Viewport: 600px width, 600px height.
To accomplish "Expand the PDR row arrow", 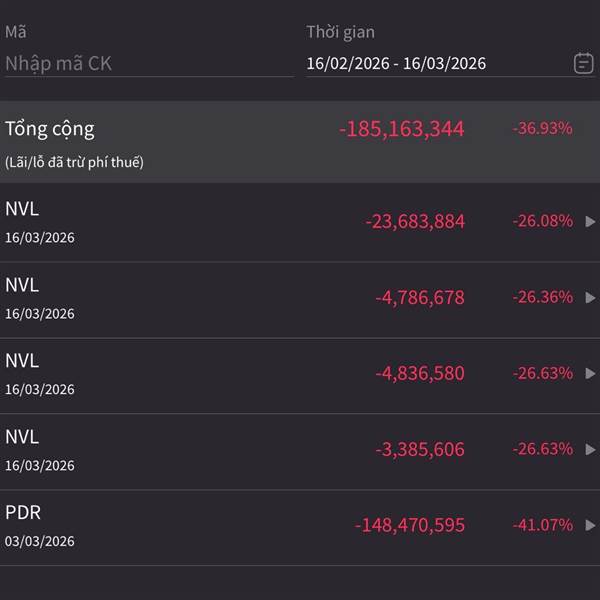I will (590, 525).
